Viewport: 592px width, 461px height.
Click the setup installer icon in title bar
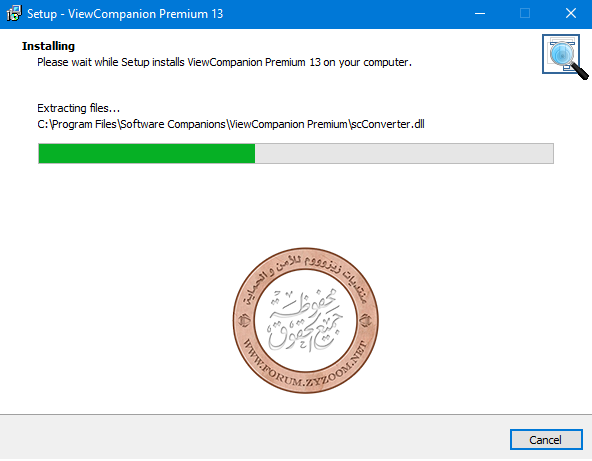pos(14,14)
